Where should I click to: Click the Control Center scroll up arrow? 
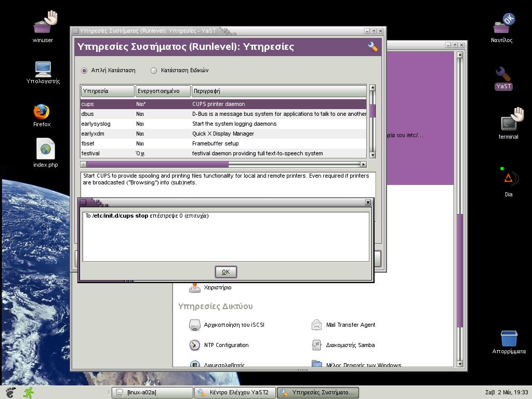click(460, 55)
